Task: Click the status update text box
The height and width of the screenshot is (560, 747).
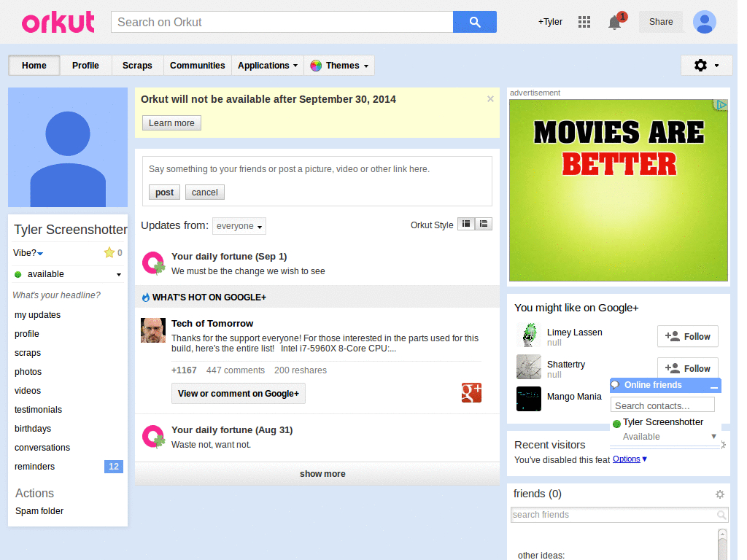Action: (317, 169)
